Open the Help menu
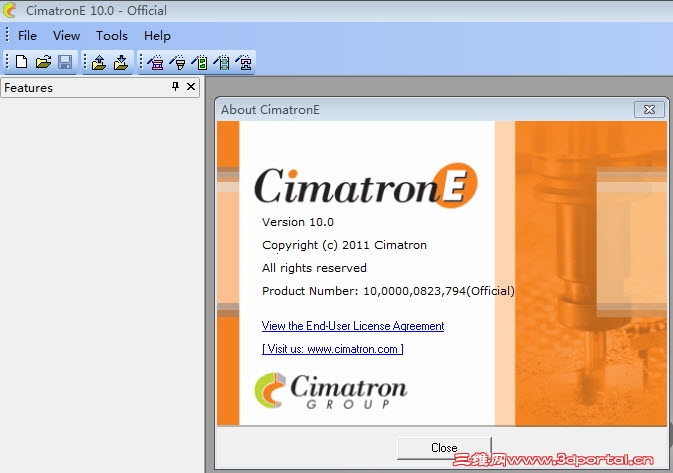Screen dimensions: 673x473 coord(157,36)
